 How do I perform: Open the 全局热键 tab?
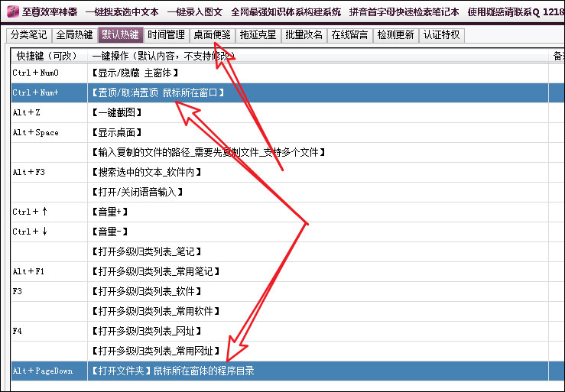point(74,34)
